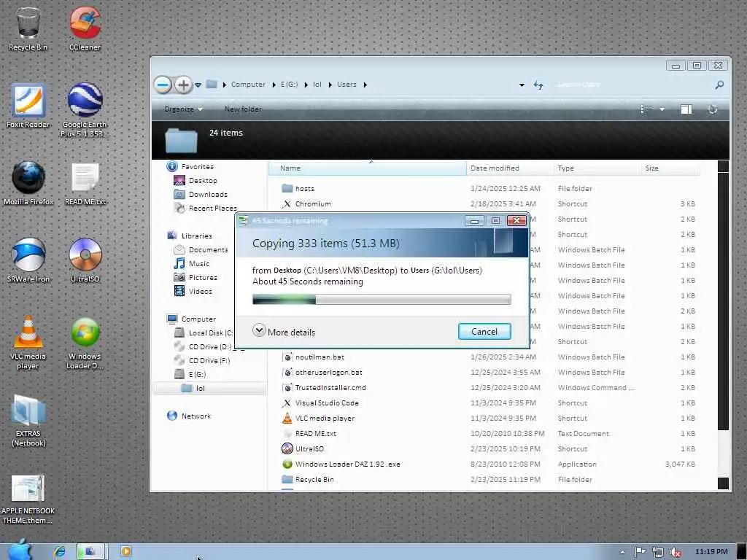747x560 pixels.
Task: Open Downloads under Favorites
Action: click(x=201, y=194)
